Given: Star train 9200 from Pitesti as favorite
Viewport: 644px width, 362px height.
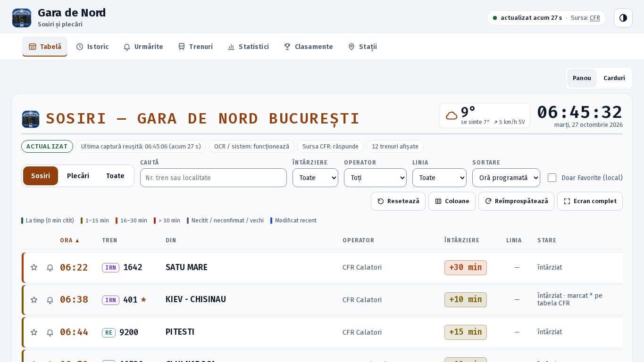Looking at the screenshot, I should click(34, 332).
